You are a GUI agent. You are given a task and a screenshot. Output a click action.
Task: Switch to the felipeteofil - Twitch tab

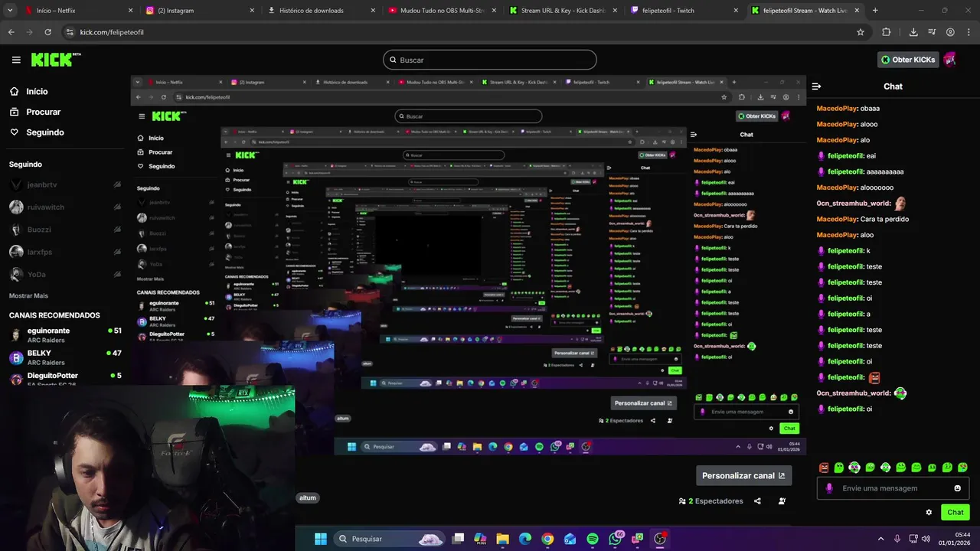click(684, 11)
